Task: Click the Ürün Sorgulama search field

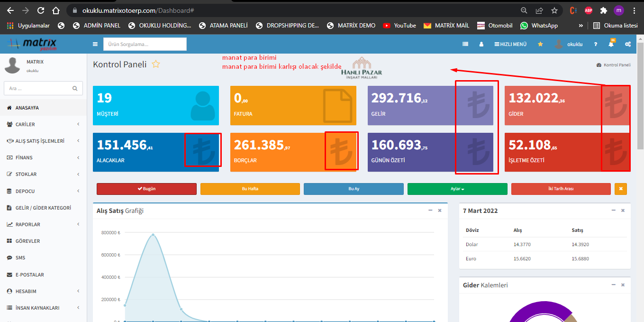Action: pyautogui.click(x=145, y=44)
